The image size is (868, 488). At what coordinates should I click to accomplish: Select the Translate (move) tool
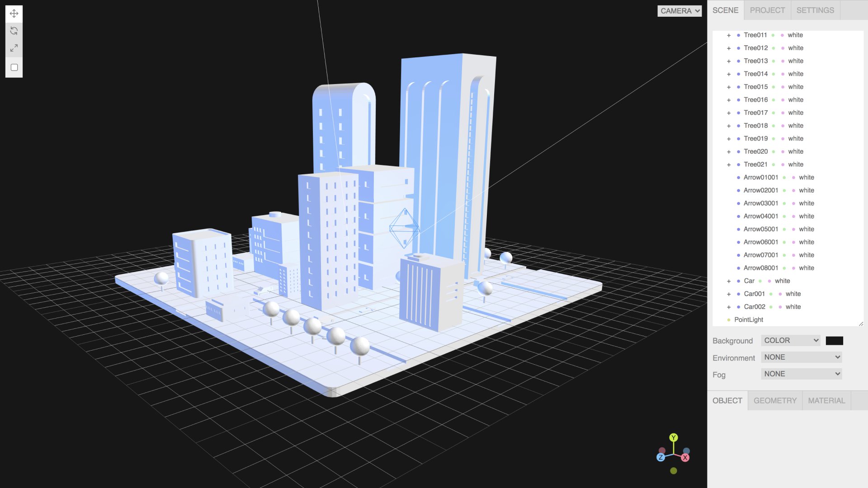14,14
